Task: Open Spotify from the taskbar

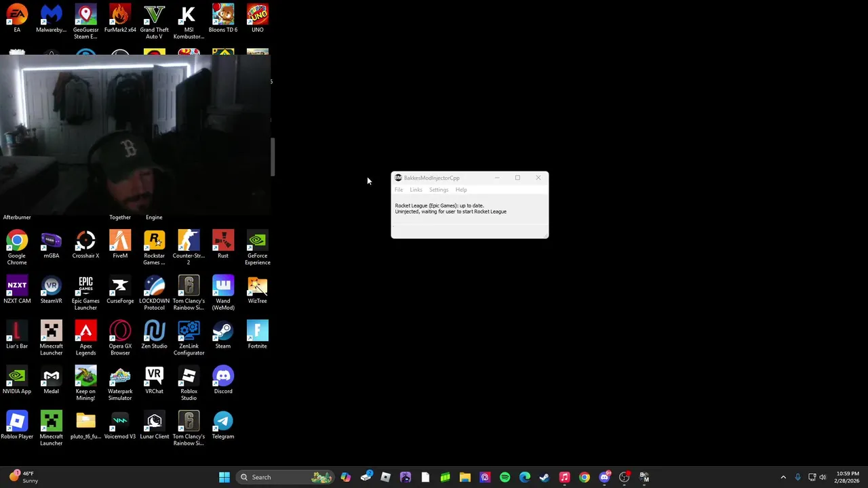Action: click(505, 477)
